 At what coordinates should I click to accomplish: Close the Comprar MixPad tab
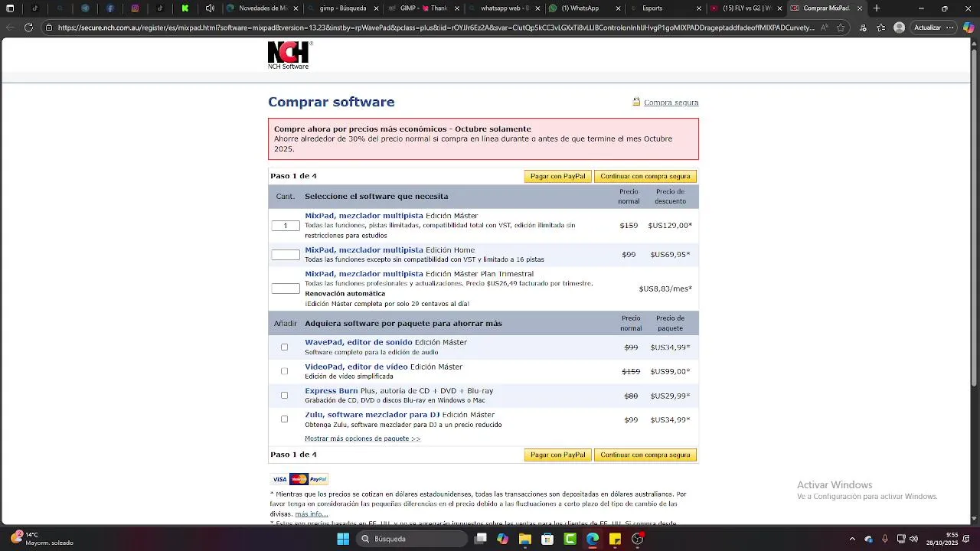tap(860, 8)
